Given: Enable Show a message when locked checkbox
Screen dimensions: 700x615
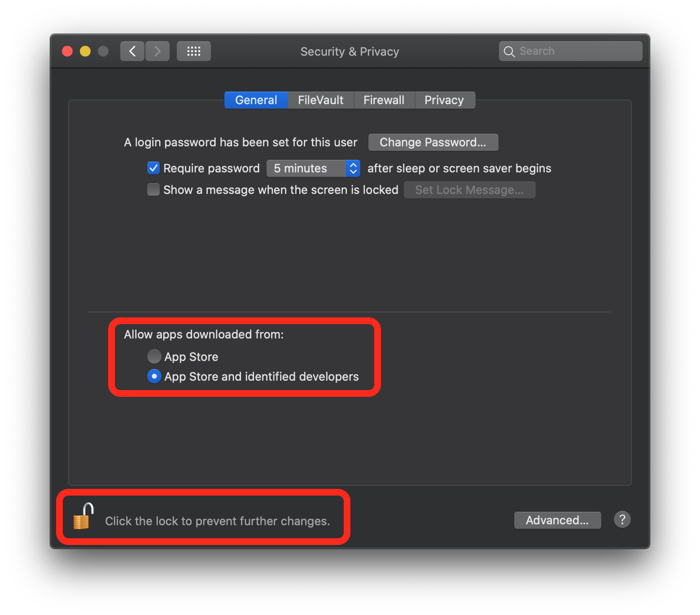Looking at the screenshot, I should [153, 190].
